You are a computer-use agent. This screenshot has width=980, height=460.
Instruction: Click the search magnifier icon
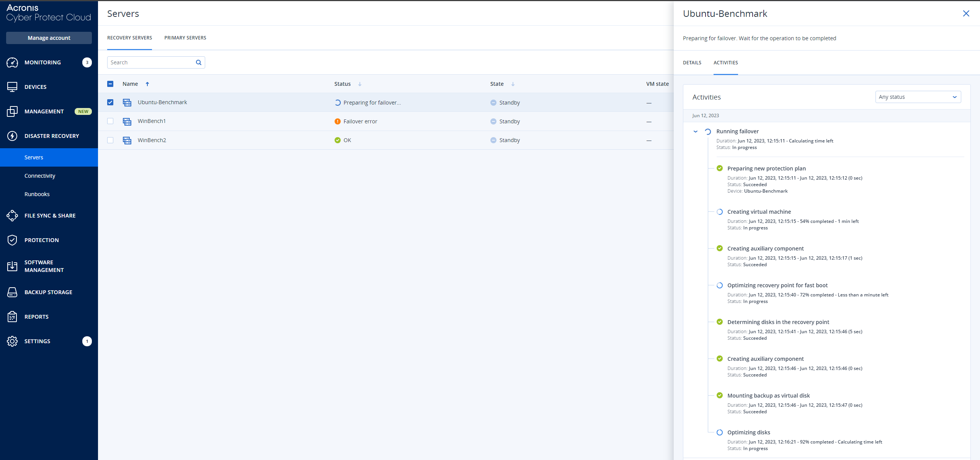[x=199, y=62]
